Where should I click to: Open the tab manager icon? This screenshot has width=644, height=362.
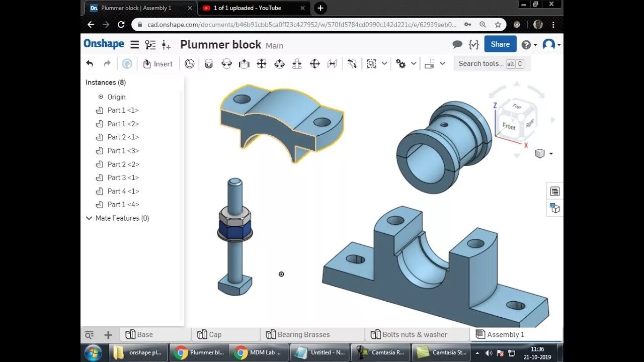coord(89,335)
